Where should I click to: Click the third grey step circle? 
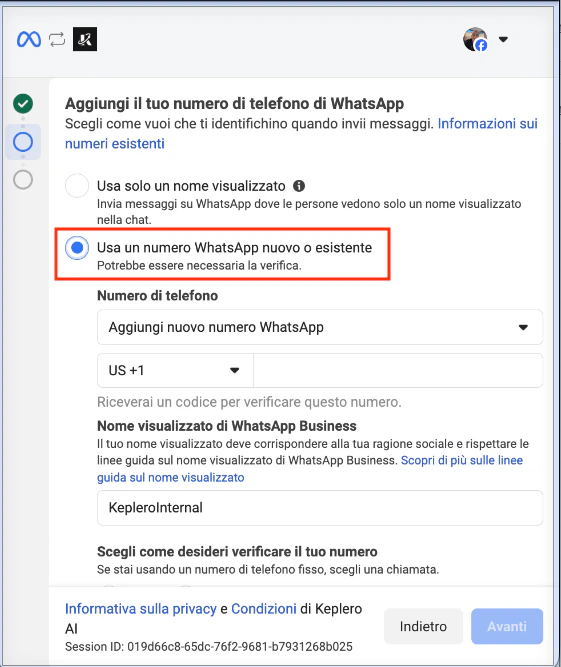23,180
